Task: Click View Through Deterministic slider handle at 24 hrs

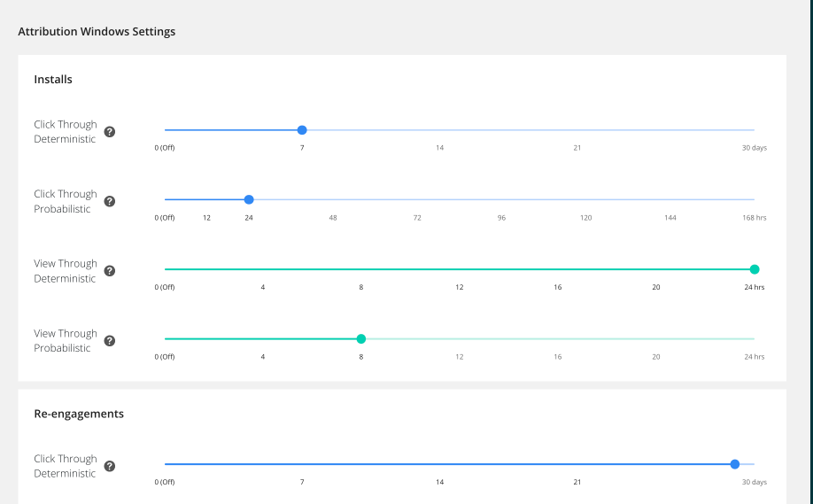Action: tap(755, 269)
